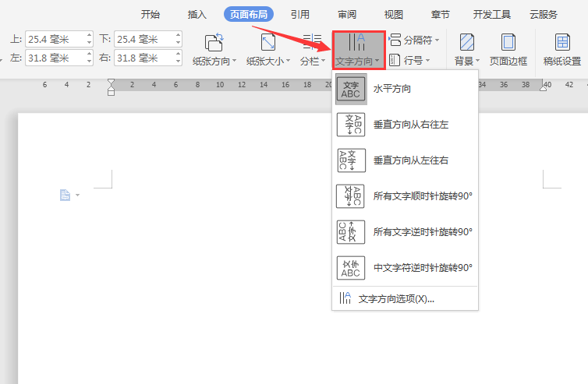This screenshot has height=384, width=588.
Task: Increase the 右 right margin value
Action: (x=178, y=54)
